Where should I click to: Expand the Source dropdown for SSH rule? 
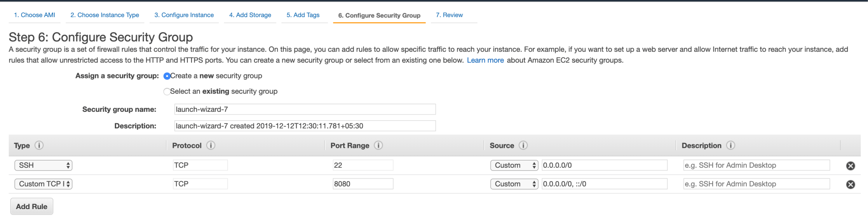(x=514, y=165)
